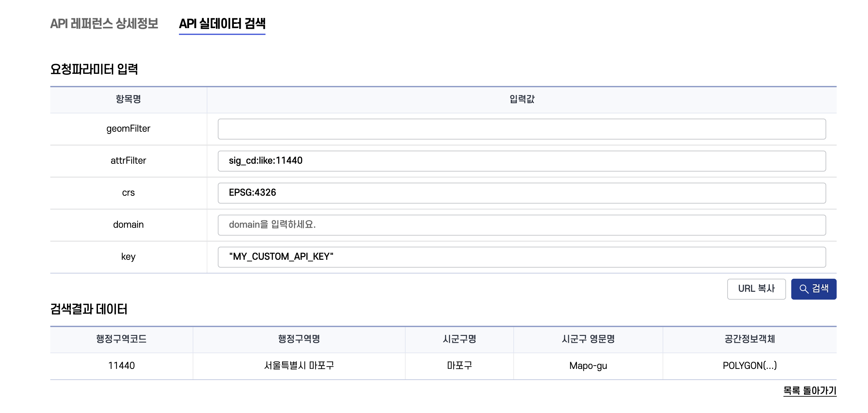The image size is (868, 413).
Task: Select the 서울특별시 마포구 cell
Action: [x=299, y=366]
